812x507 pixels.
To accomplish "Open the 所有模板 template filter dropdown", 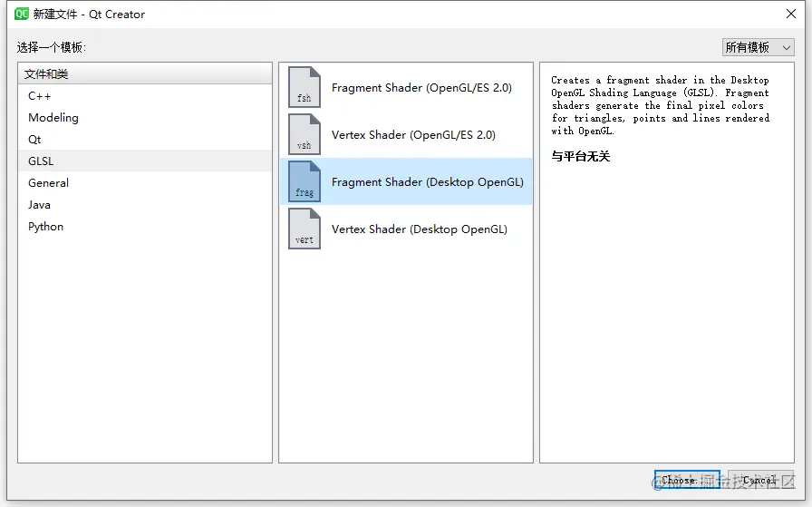I will pos(758,47).
